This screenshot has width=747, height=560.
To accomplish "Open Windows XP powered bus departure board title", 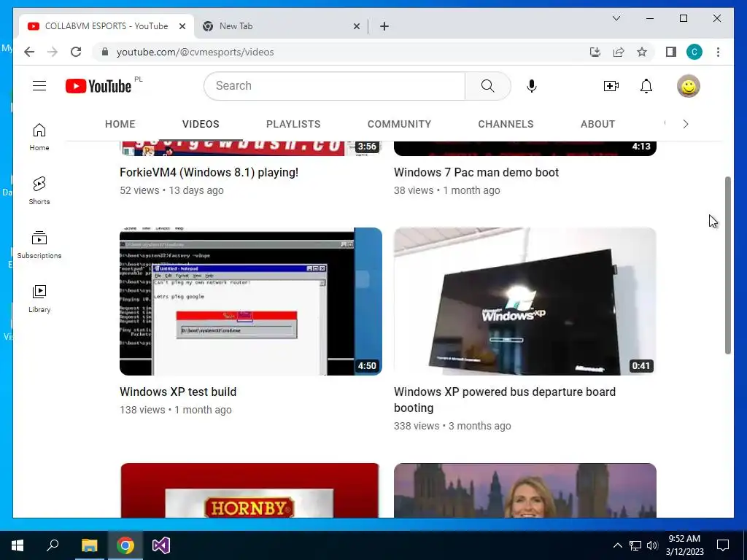I will coord(505,400).
